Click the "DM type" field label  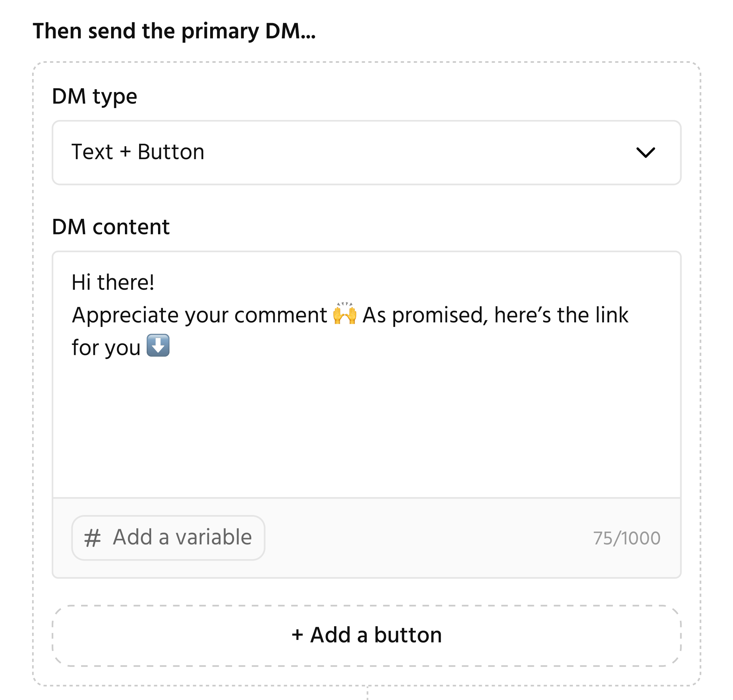pos(94,96)
